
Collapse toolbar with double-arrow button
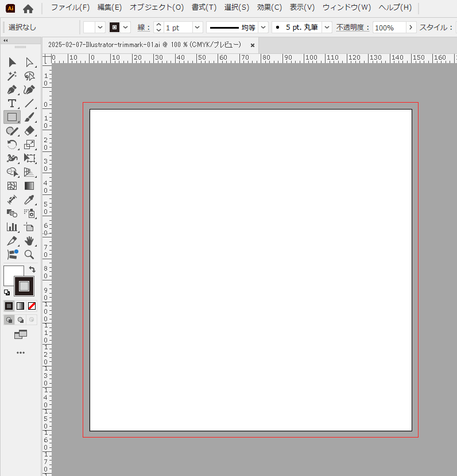[x=6, y=40]
